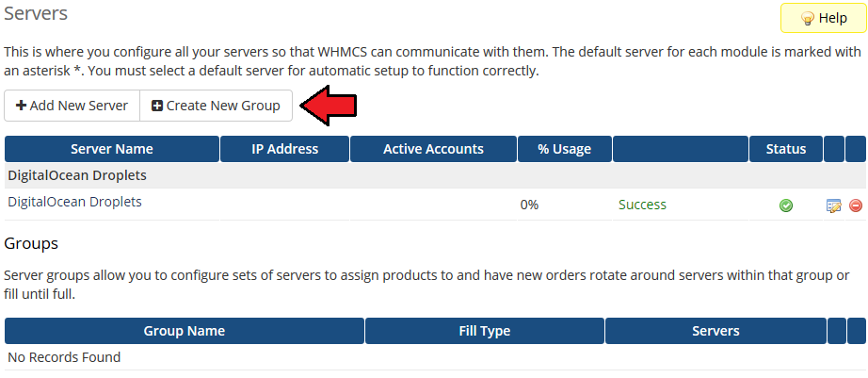
Task: Click the 0% usage value
Action: tap(529, 205)
